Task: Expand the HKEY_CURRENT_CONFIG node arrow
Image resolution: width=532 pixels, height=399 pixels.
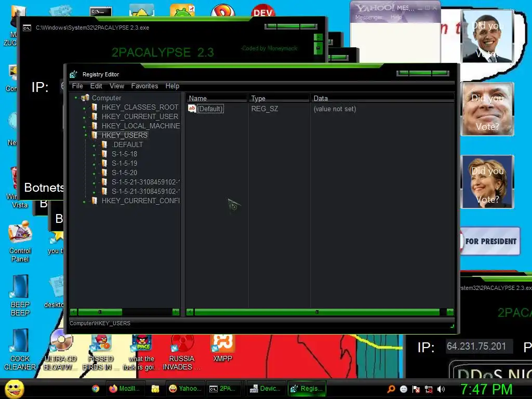Action: tap(85, 202)
